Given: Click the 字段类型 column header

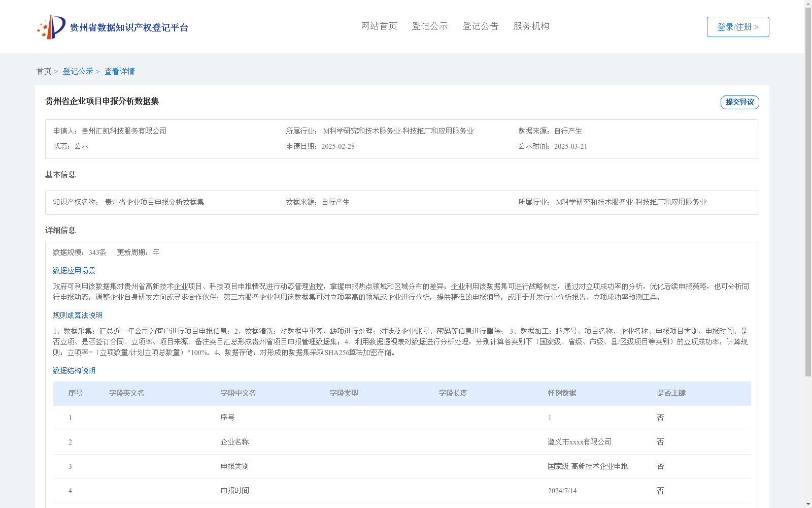Looking at the screenshot, I should tap(344, 393).
